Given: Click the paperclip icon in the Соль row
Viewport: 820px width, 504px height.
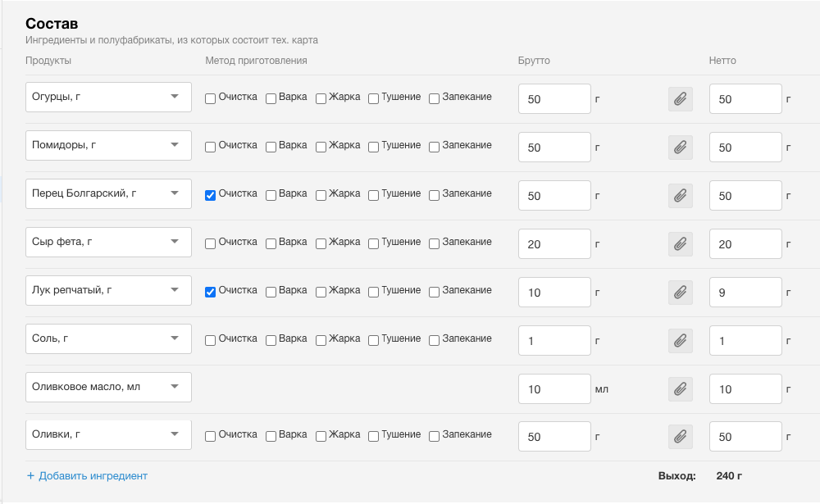Looking at the screenshot, I should [680, 340].
